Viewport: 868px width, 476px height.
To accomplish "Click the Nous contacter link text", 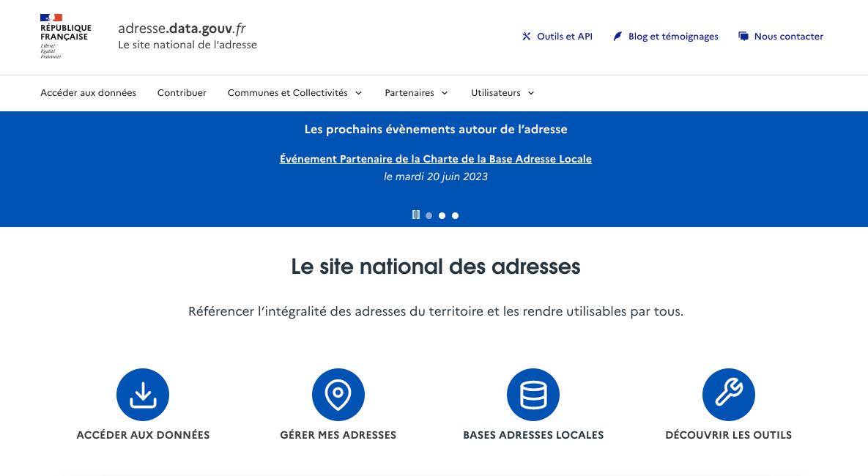I will point(788,37).
